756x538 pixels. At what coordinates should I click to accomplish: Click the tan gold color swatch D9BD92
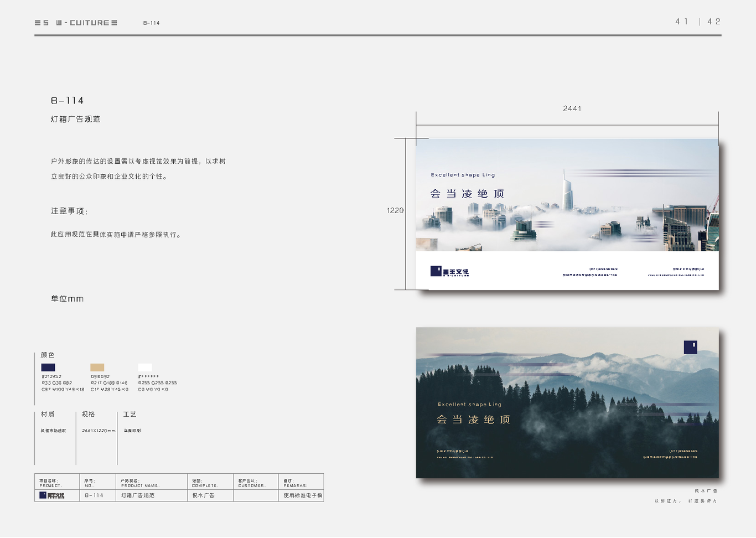(97, 368)
